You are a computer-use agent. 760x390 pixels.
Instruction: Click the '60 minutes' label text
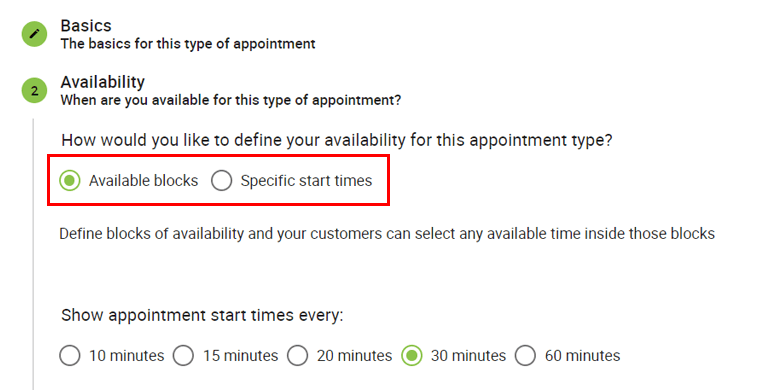583,356
